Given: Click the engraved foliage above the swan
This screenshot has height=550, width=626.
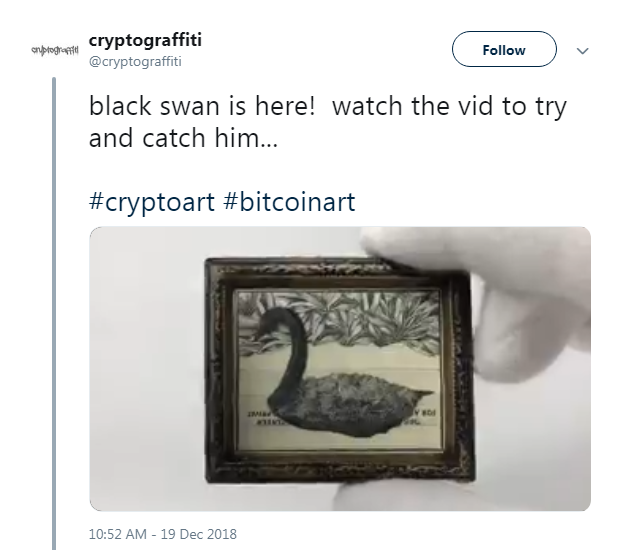Looking at the screenshot, I should pyautogui.click(x=351, y=317).
